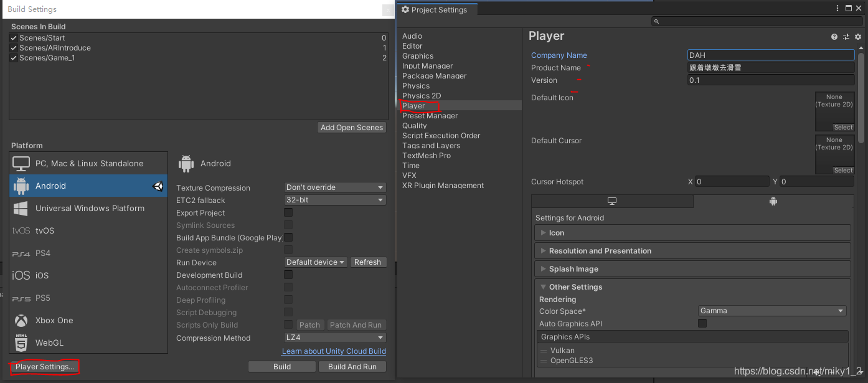Open Learn about Unity Cloud Build link
Image resolution: width=868 pixels, height=383 pixels.
334,351
